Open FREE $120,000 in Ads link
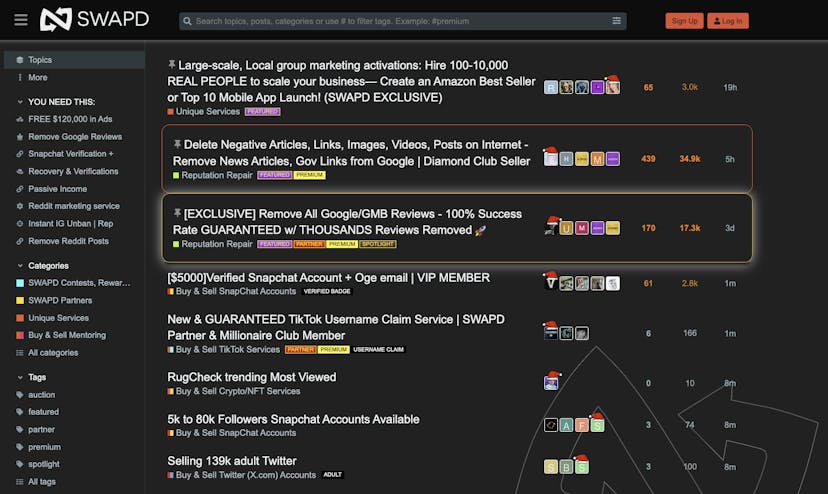The height and width of the screenshot is (494, 828). pyautogui.click(x=70, y=119)
